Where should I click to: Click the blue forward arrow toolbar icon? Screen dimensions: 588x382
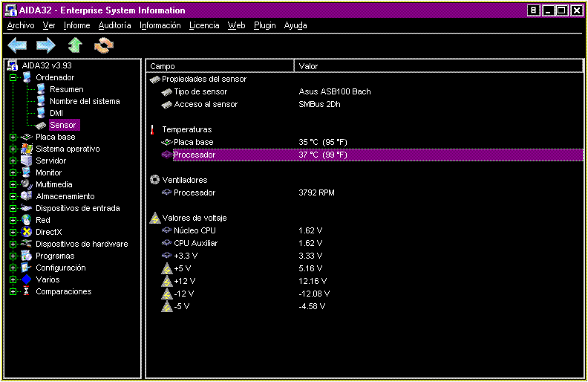(46, 45)
